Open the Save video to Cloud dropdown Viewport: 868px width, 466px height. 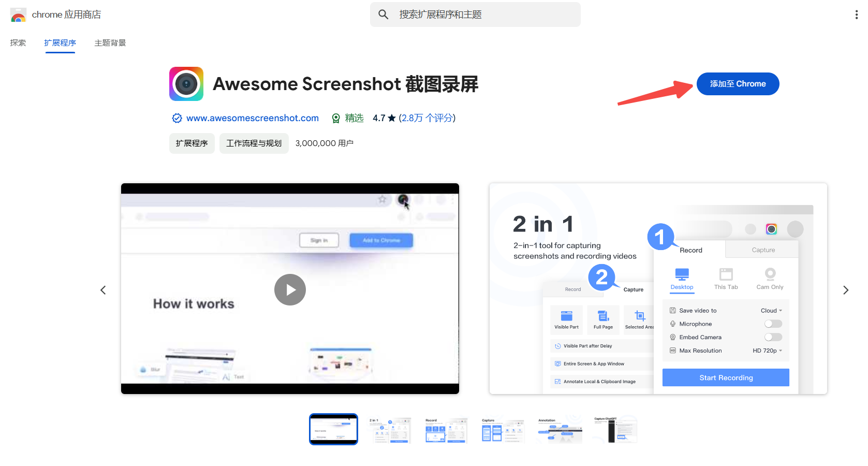pos(771,311)
